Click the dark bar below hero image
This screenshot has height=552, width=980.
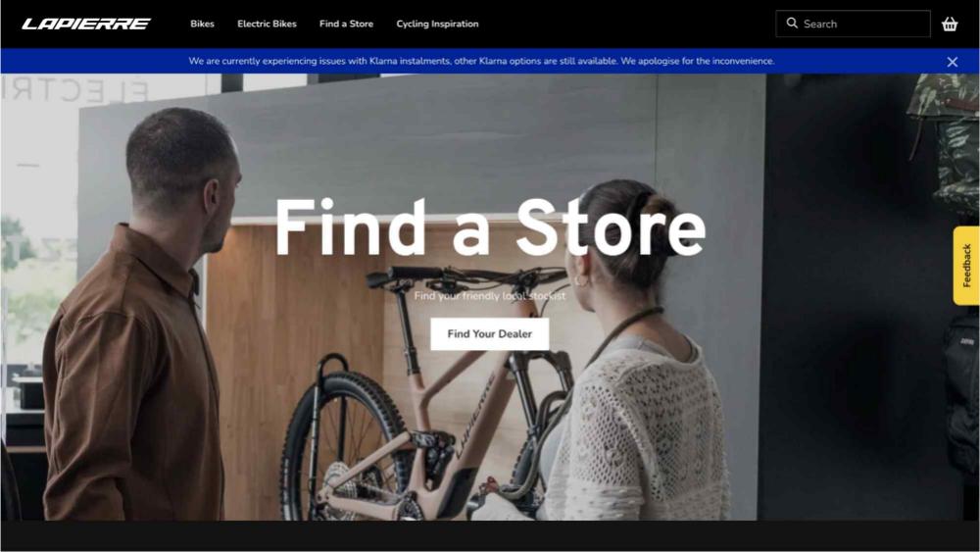click(x=490, y=535)
